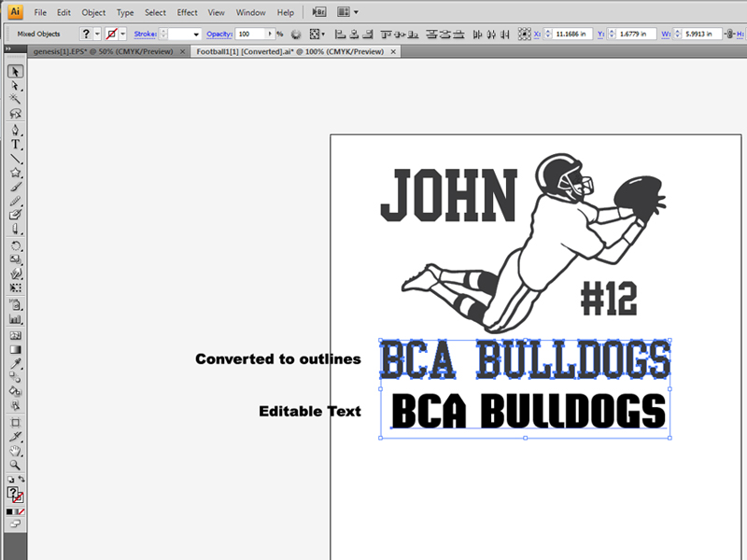Open the Edit menu
The height and width of the screenshot is (560, 747).
point(63,12)
